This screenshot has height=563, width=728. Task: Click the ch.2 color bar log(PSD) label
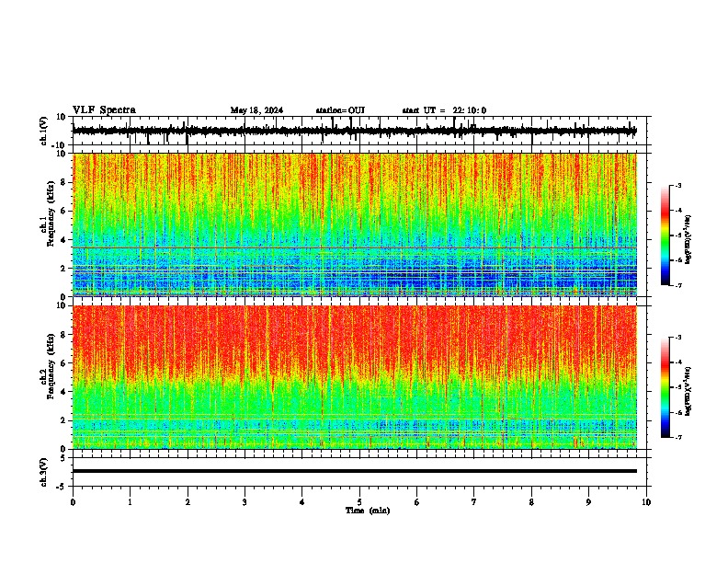point(688,391)
